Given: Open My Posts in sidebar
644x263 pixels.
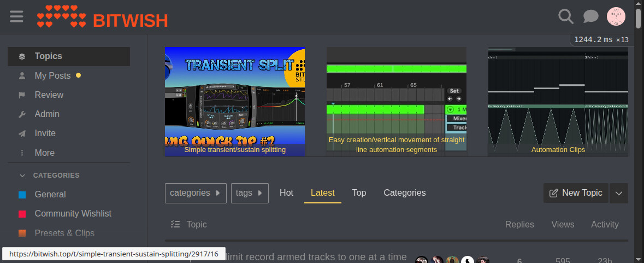Looking at the screenshot, I should (x=52, y=76).
